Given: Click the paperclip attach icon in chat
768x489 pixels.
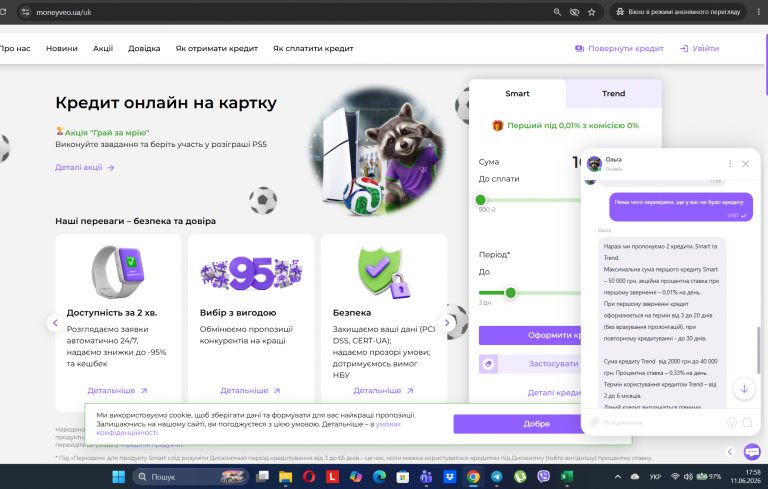Looking at the screenshot, I should [594, 422].
